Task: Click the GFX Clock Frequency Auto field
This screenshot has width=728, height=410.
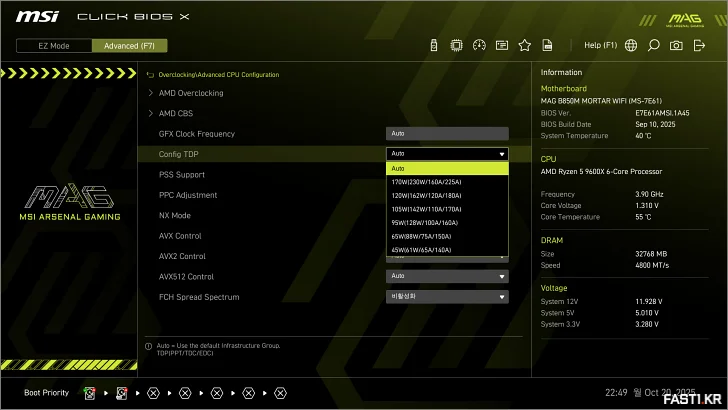Action: pyautogui.click(x=447, y=134)
